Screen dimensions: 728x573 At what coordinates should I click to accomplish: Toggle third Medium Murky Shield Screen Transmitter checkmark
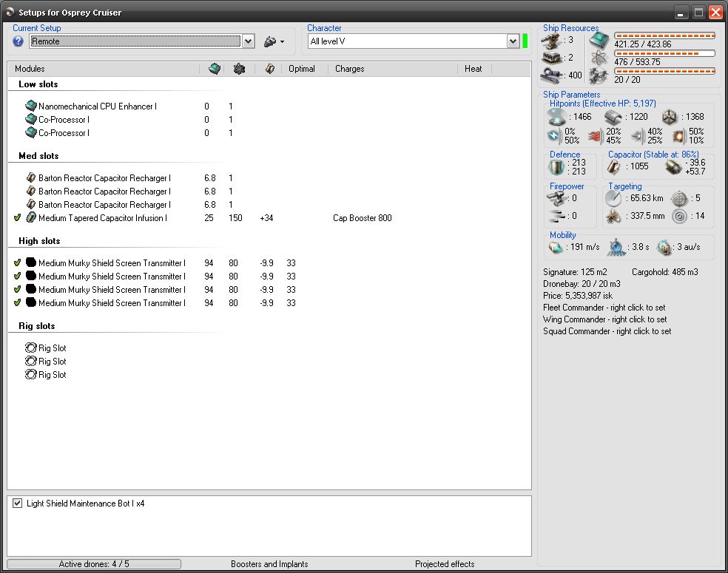18,289
